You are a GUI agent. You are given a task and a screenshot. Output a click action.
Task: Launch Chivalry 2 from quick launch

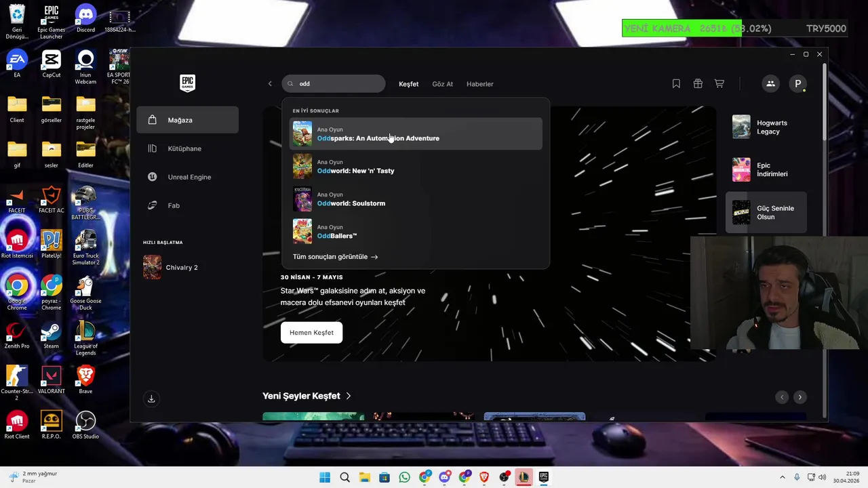(187, 267)
